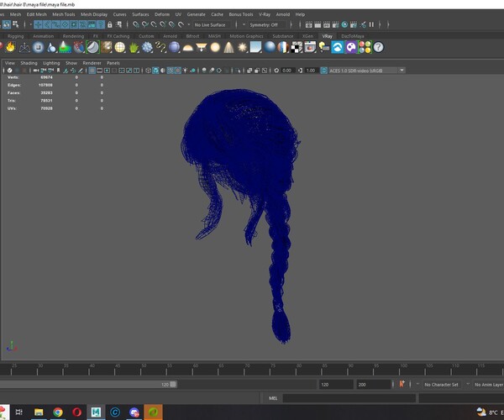This screenshot has width=504, height=420.
Task: Click the V-Ray fire shelf icon
Action: pos(11,47)
